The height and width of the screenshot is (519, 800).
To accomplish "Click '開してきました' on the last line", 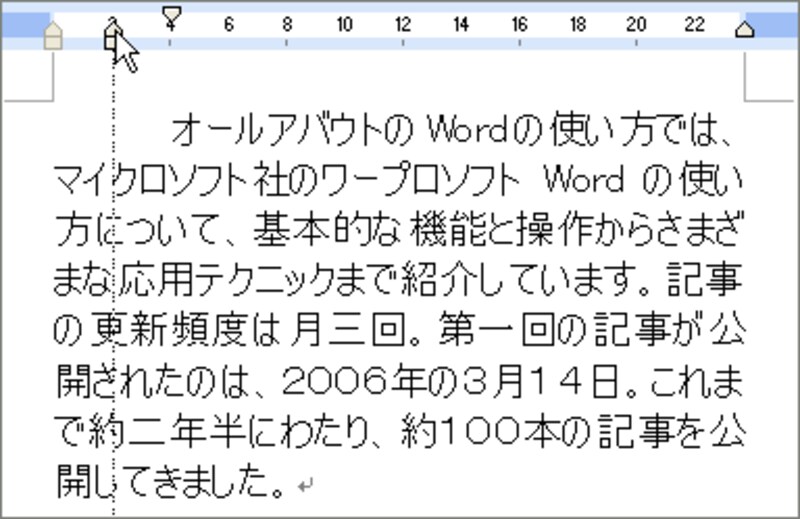I will point(163,481).
